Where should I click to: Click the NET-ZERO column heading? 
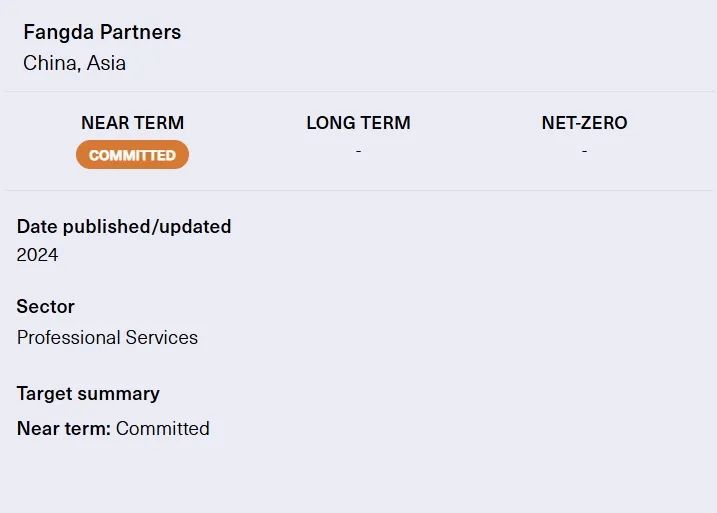584,123
